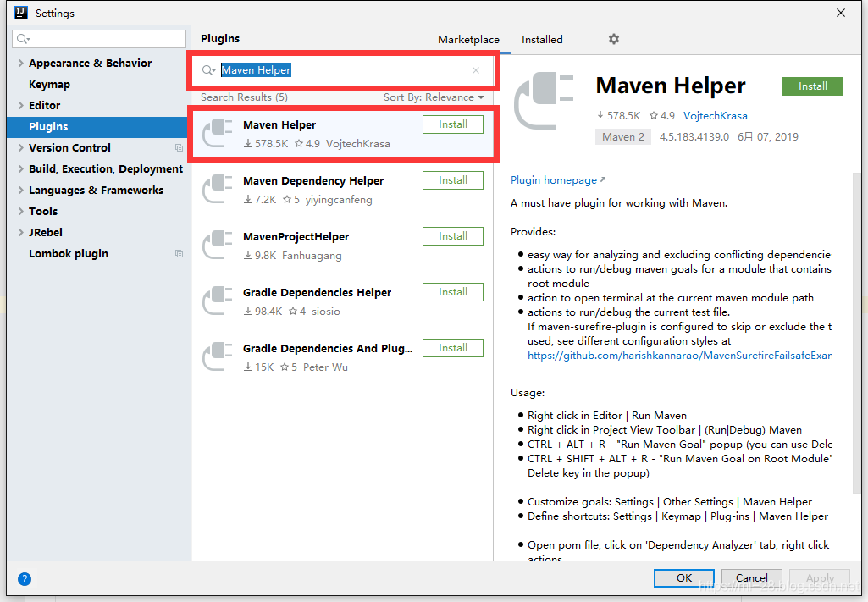This screenshot has height=602, width=868.
Task: Select the Gradle Dependencies Helper result title
Action: (x=318, y=293)
